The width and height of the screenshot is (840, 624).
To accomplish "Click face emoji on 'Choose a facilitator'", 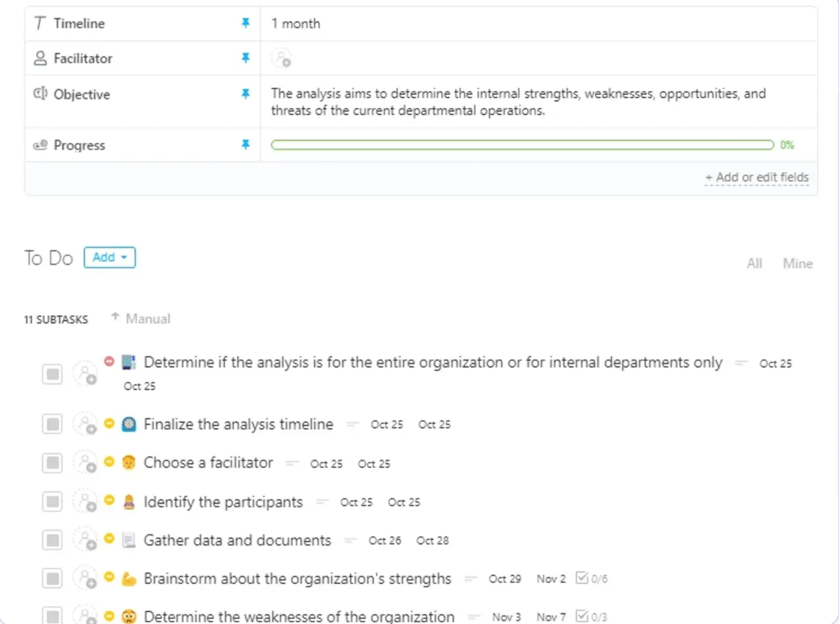I will pos(129,463).
